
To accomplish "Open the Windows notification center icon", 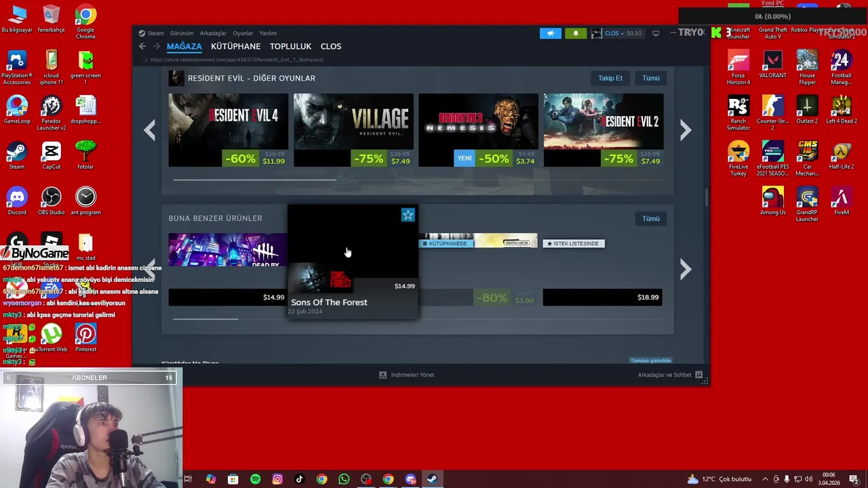I will (854, 479).
